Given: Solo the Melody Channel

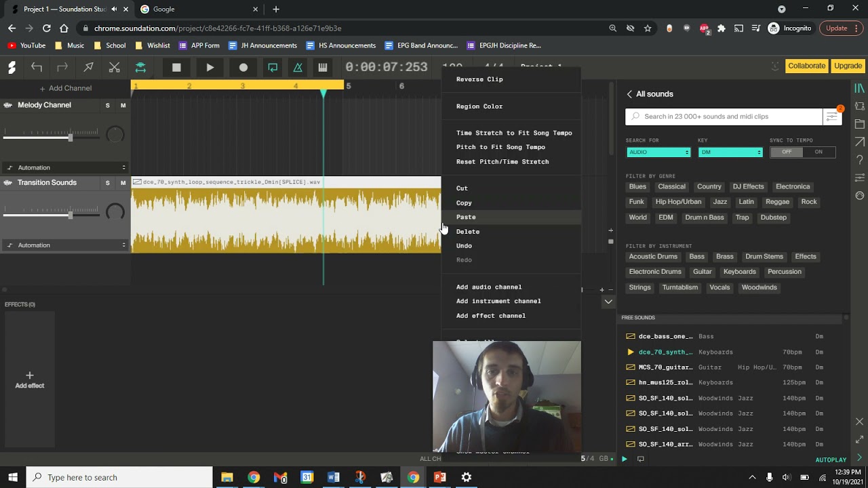Looking at the screenshot, I should [107, 105].
